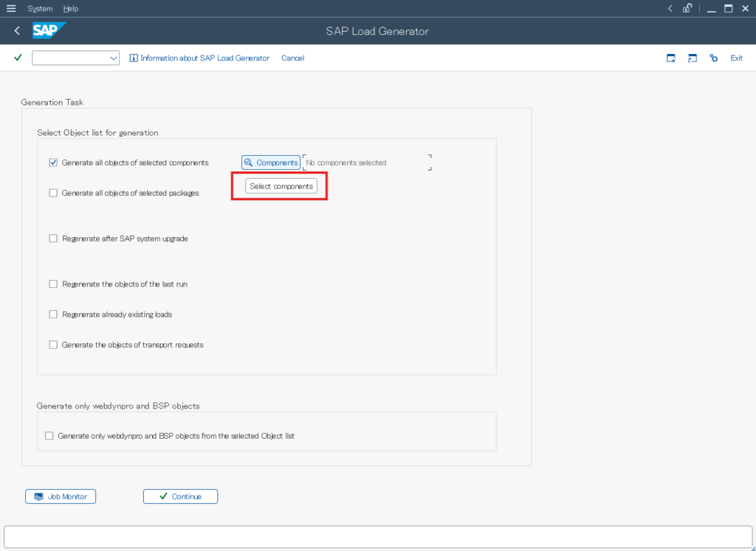
Task: Click the green Enter checkmark icon
Action: 16,58
